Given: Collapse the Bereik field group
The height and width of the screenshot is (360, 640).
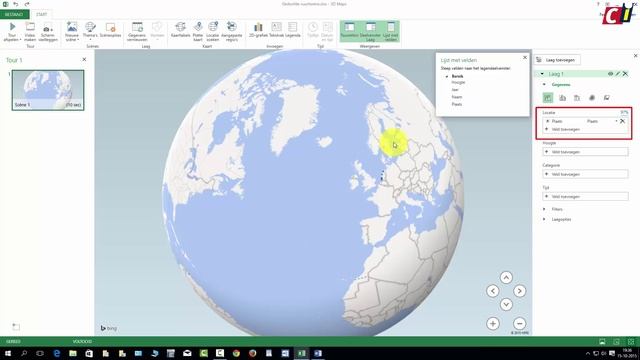Looking at the screenshot, I should [x=447, y=76].
